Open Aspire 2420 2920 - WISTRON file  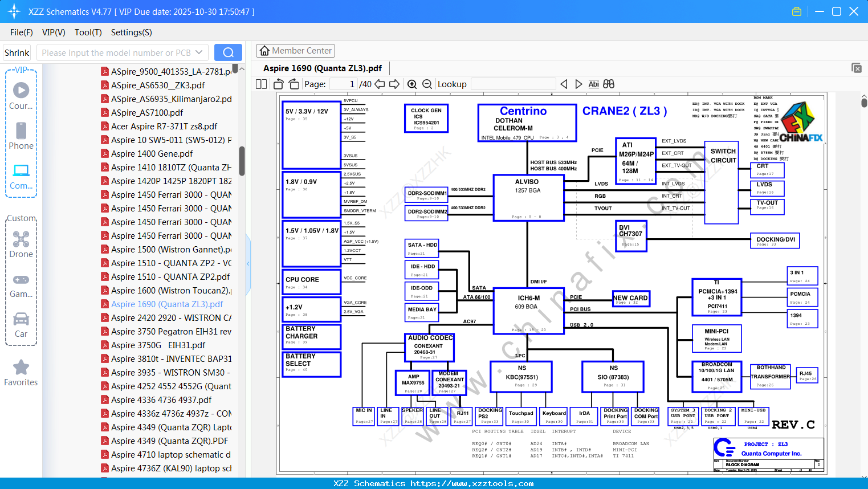pyautogui.click(x=172, y=317)
